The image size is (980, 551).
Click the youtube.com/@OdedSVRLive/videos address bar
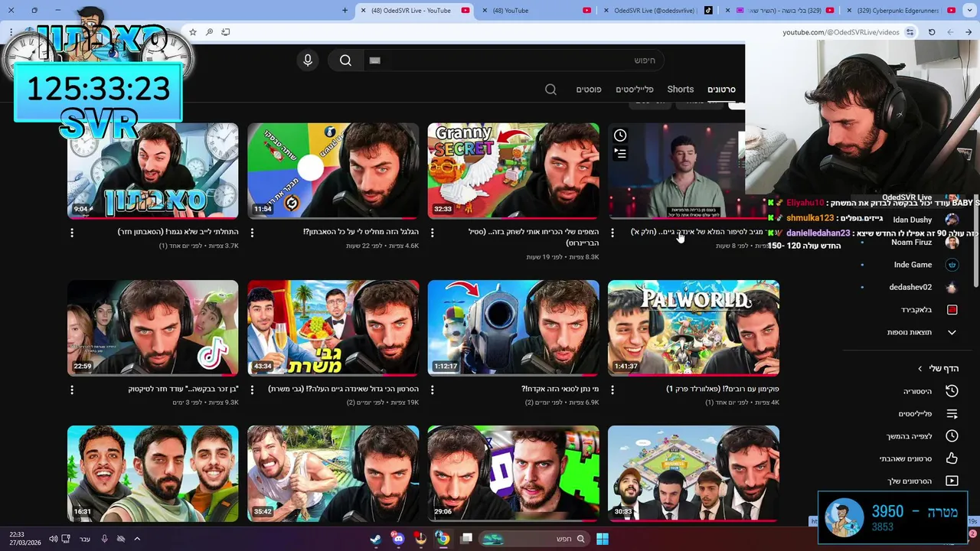840,32
